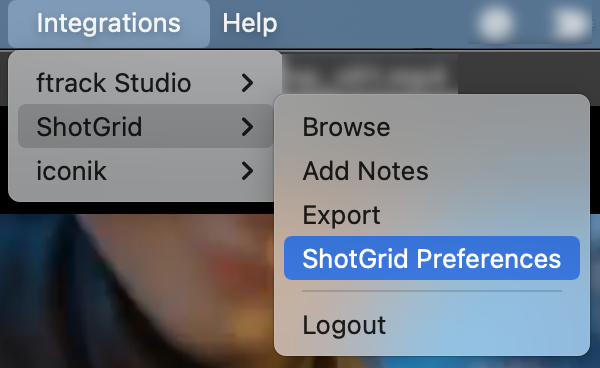Screen dimensions: 600x368
Task: Click the blurred round menu bar icon
Action: 495,23
